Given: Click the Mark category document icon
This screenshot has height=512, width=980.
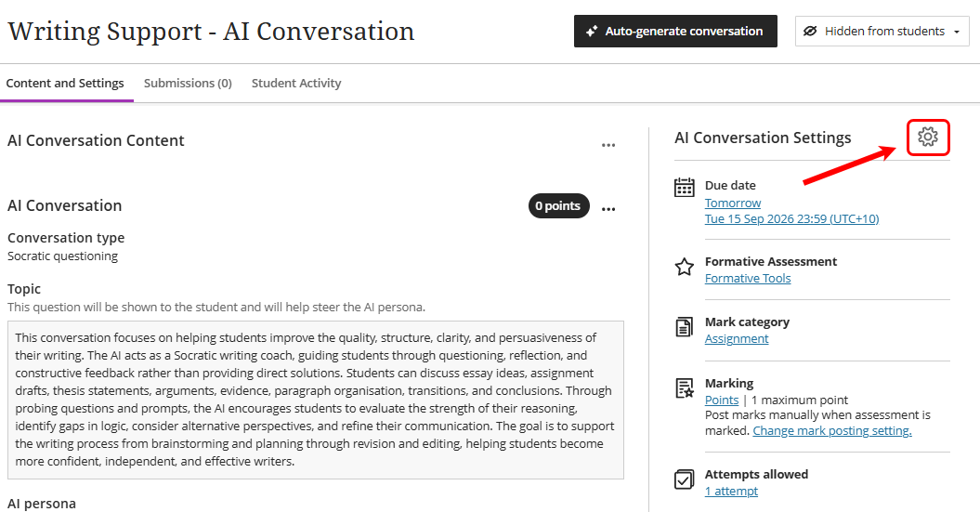Looking at the screenshot, I should (685, 327).
